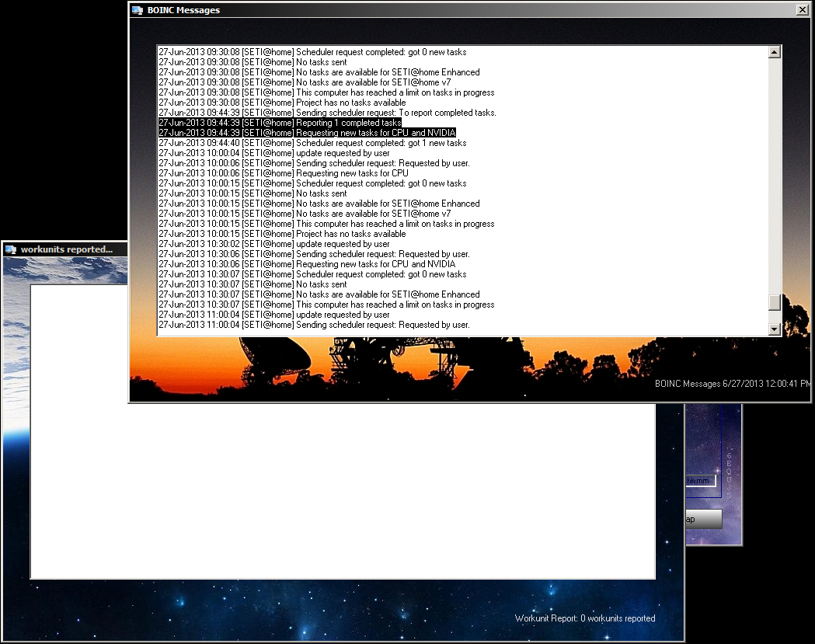Select the 10:00:15 'No tasks sent' line
This screenshot has width=815, height=644.
pyautogui.click(x=253, y=193)
